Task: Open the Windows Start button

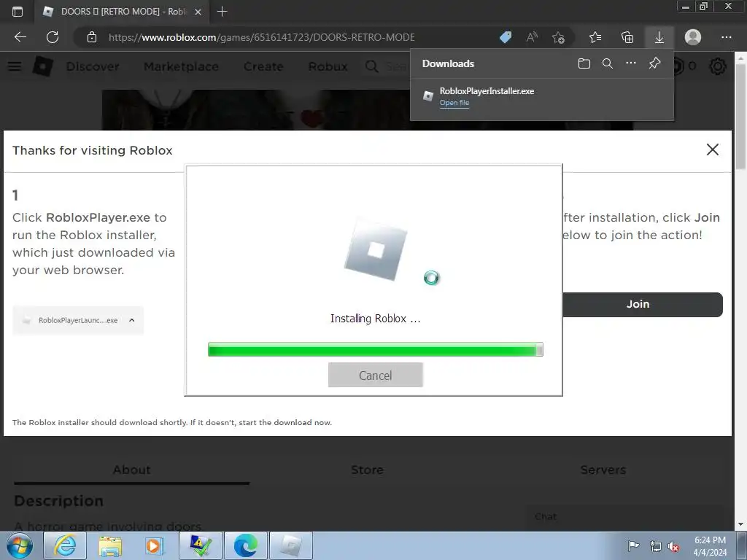Action: pyautogui.click(x=20, y=545)
